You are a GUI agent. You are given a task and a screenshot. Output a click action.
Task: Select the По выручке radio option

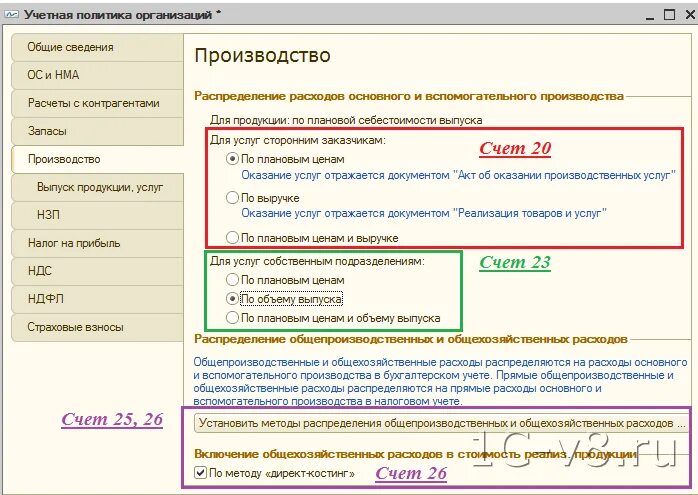point(232,198)
